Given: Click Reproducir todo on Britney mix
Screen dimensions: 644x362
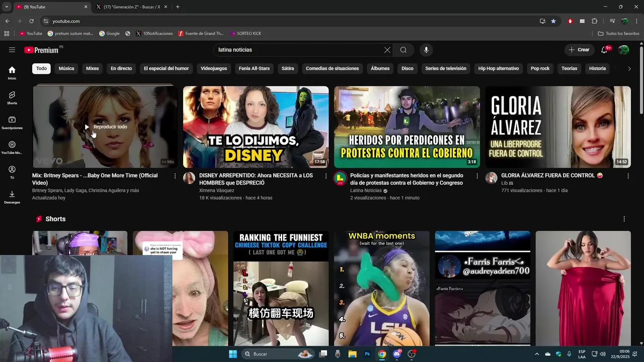Looking at the screenshot, I should pos(106,127).
